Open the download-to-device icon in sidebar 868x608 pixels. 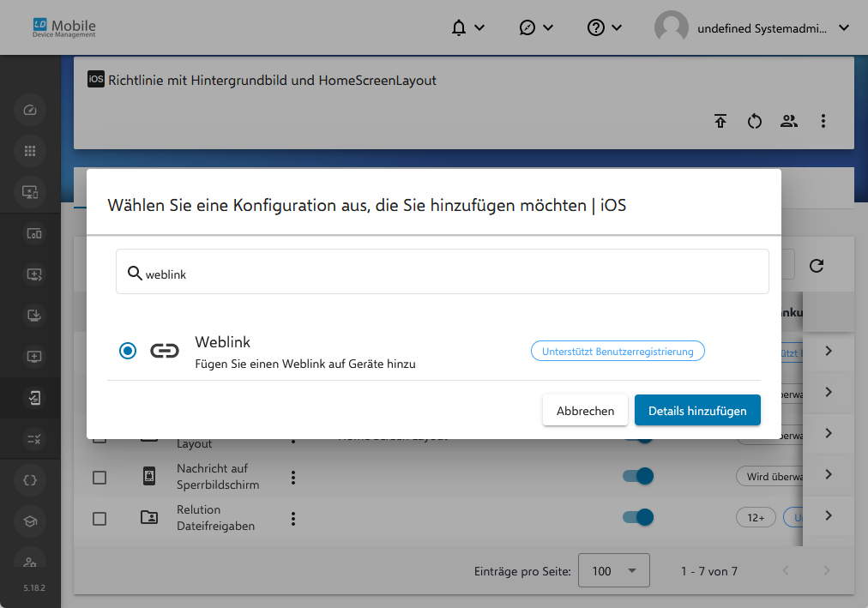tap(33, 316)
